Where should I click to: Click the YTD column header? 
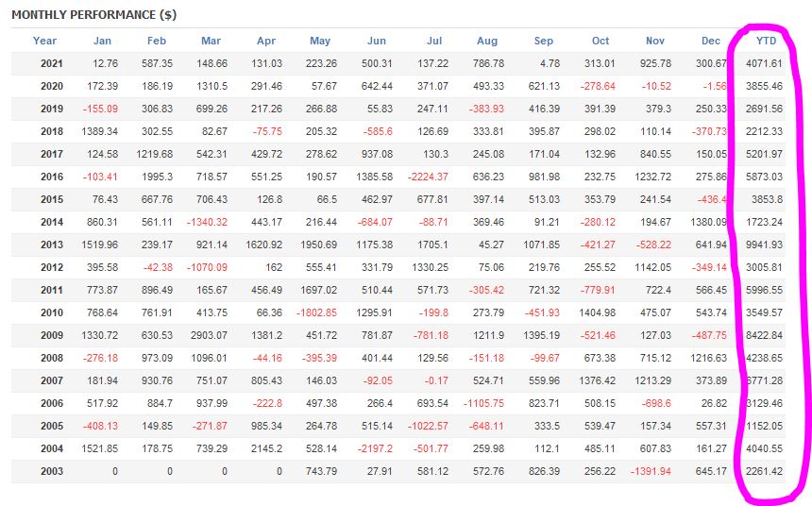[767, 41]
